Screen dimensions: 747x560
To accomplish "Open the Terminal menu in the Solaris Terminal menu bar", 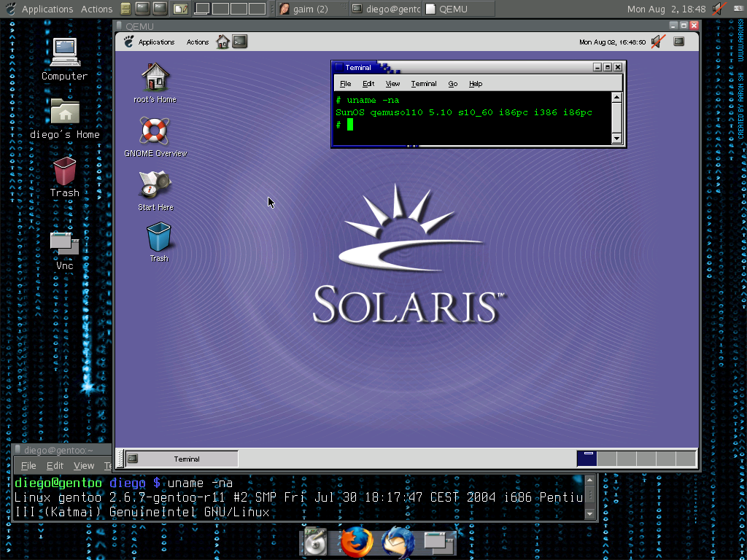I will 424,84.
